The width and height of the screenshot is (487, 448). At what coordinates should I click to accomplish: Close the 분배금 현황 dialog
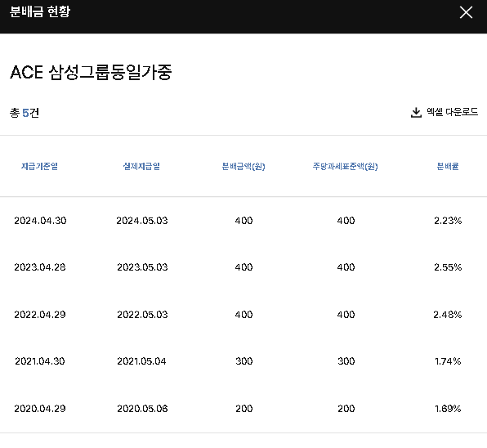point(466,13)
